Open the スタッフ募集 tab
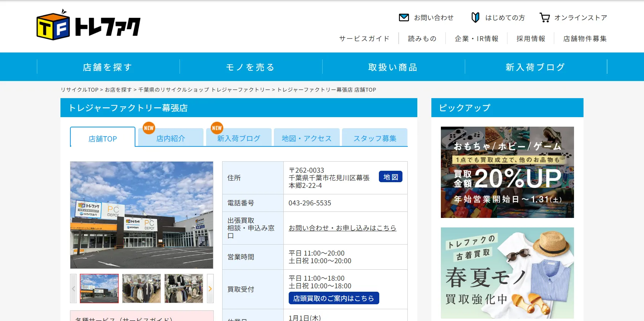This screenshot has height=321, width=644. pos(375,138)
